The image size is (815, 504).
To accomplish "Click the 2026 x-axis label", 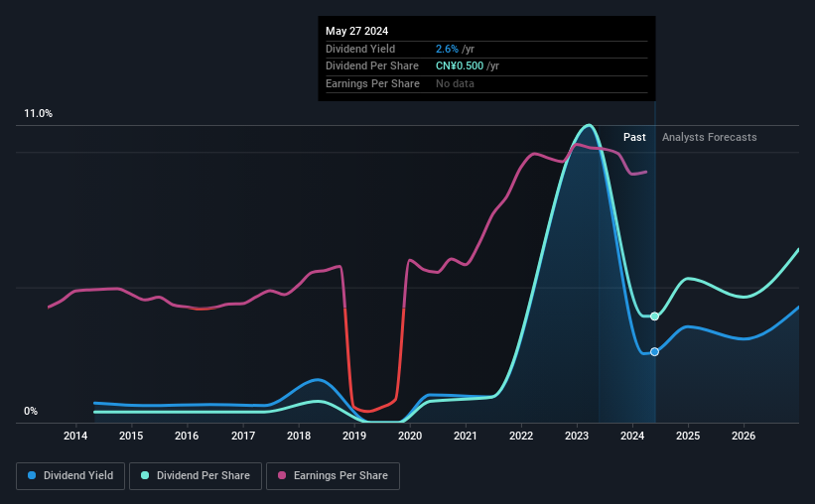I will [744, 436].
